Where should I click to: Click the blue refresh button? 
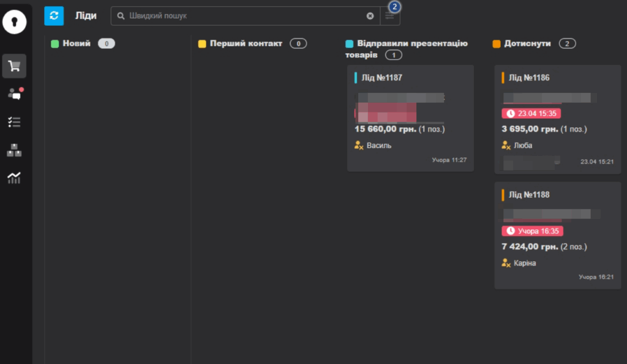54,16
